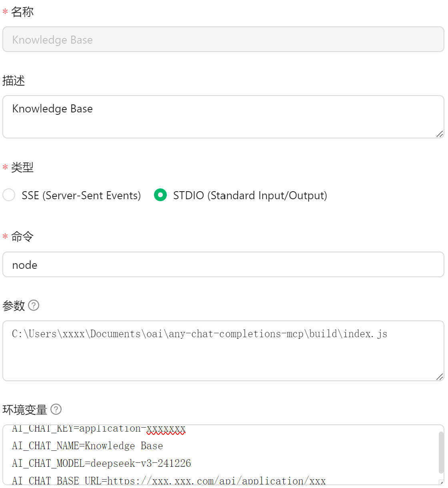Click into the 命令 field containing node
The image size is (448, 488).
pos(223,265)
